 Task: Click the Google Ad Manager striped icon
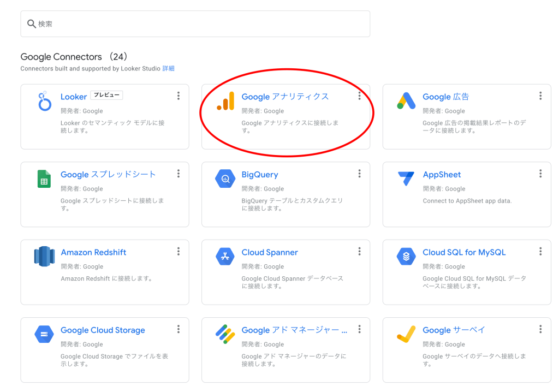225,334
